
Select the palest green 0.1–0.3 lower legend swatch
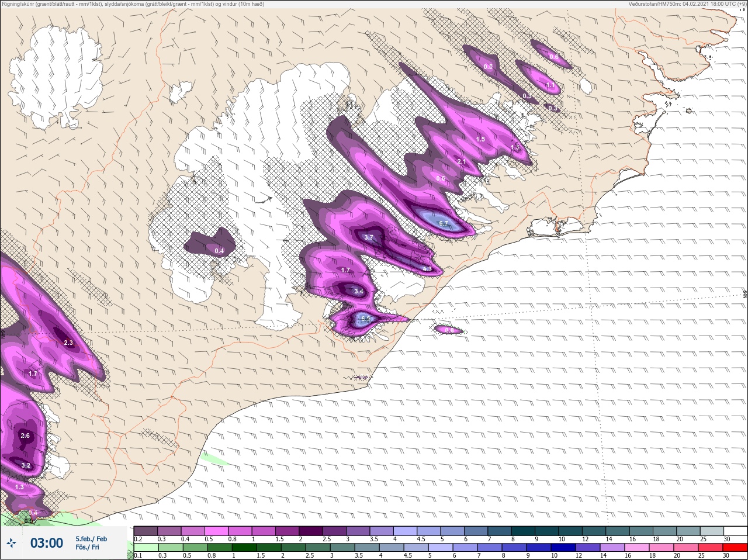pyautogui.click(x=146, y=548)
